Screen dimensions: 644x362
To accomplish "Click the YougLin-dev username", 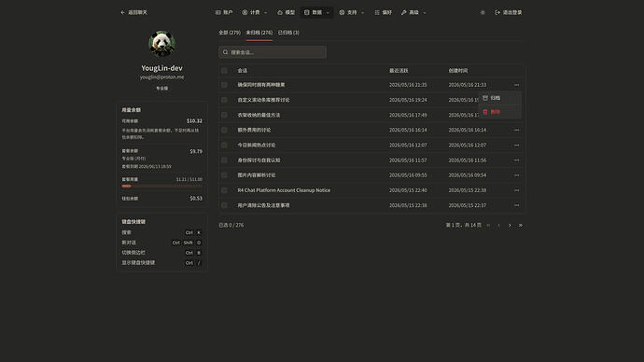I will [x=161, y=68].
